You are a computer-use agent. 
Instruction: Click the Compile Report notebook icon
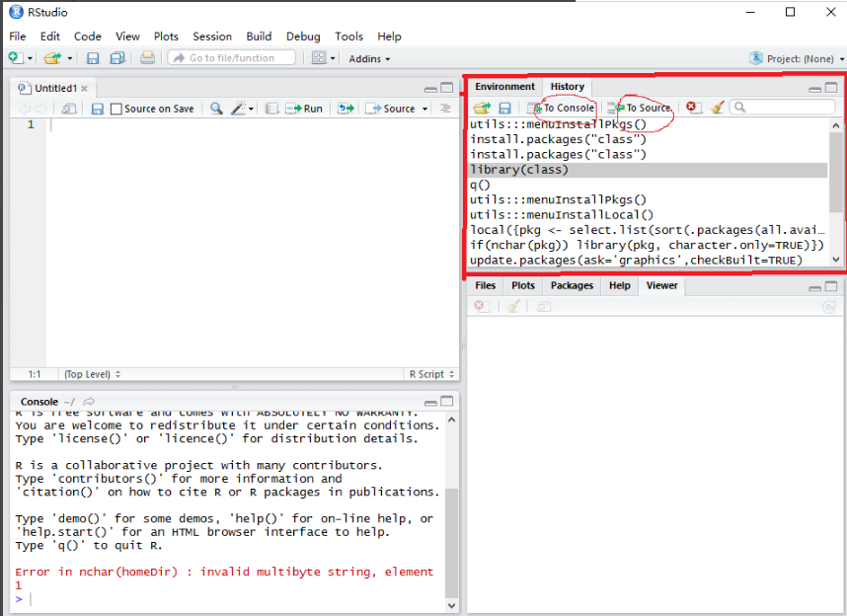[x=271, y=109]
